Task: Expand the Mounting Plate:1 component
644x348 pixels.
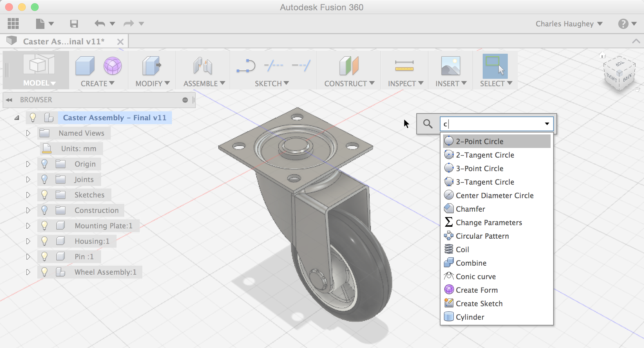Action: point(28,226)
